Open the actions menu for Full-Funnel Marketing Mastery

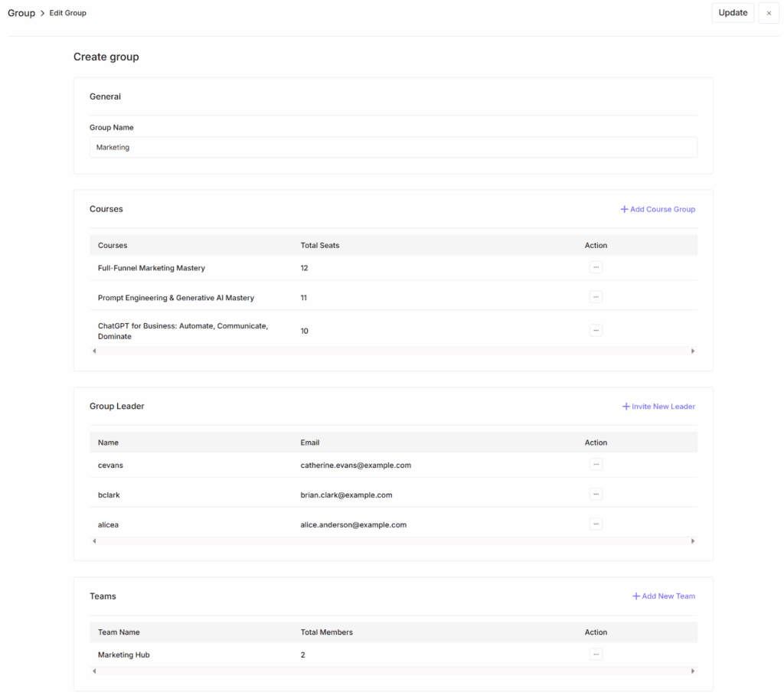click(x=596, y=266)
